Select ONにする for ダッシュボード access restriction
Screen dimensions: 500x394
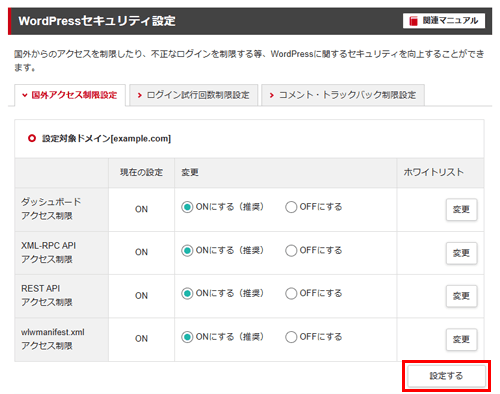pos(187,207)
